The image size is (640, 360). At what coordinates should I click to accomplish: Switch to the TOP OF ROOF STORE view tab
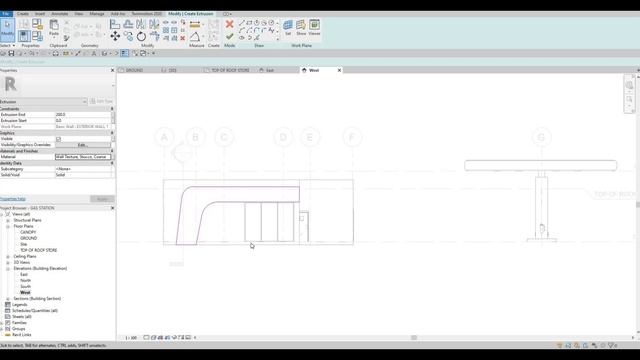(230, 70)
